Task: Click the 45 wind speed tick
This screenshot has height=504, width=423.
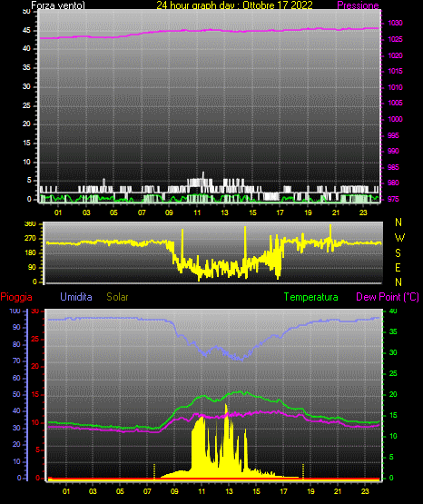Action: 26,30
